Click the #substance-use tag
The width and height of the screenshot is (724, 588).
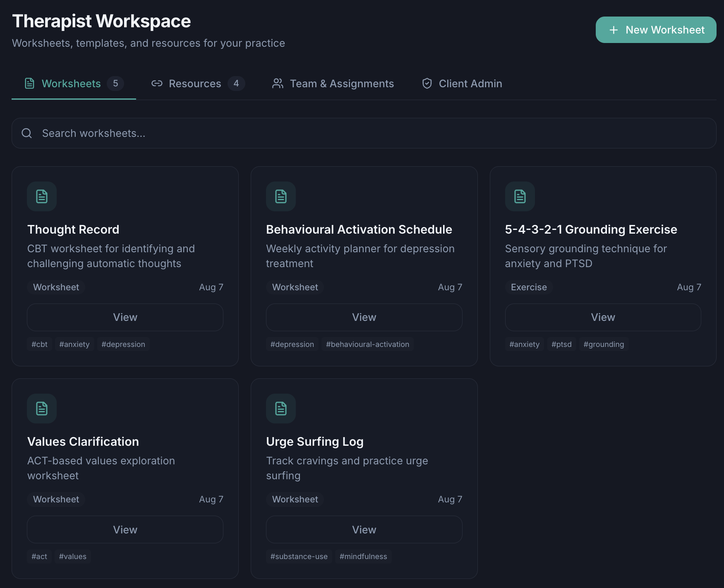point(299,556)
